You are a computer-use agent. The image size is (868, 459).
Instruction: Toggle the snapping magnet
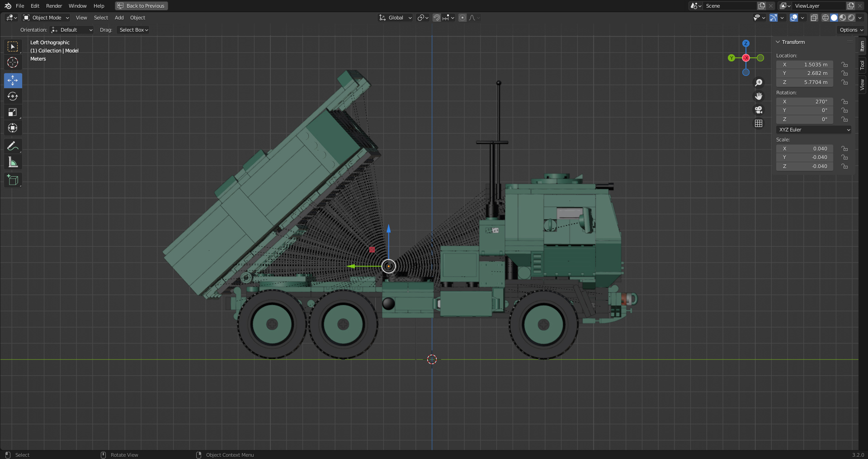click(x=436, y=18)
